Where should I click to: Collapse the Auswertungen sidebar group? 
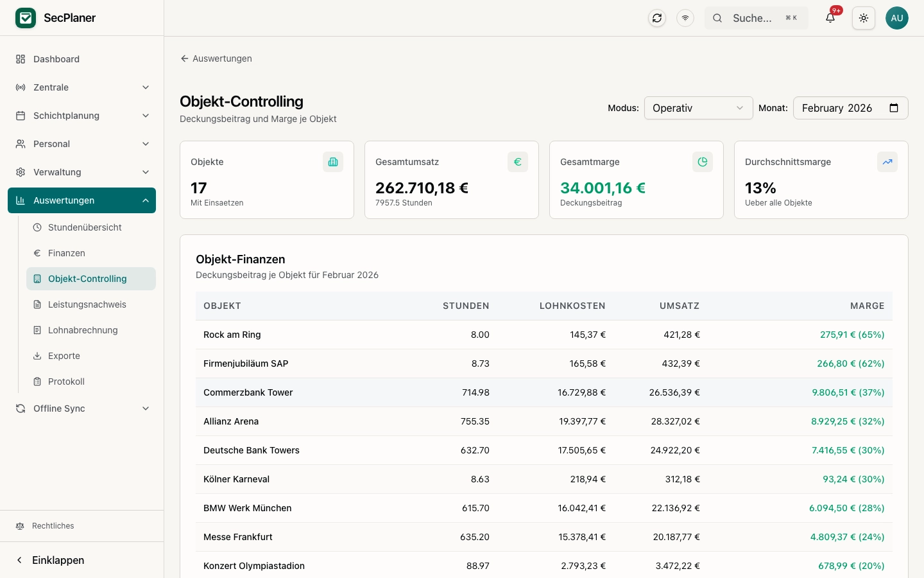click(x=81, y=200)
